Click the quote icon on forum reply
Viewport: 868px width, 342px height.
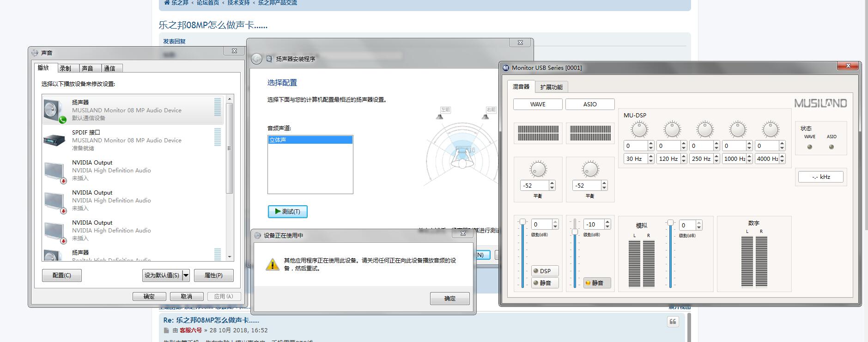(x=673, y=322)
